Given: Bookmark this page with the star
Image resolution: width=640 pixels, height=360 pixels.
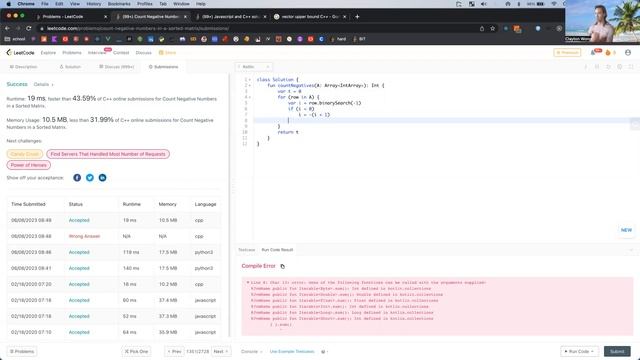Looking at the screenshot, I should pos(493,29).
